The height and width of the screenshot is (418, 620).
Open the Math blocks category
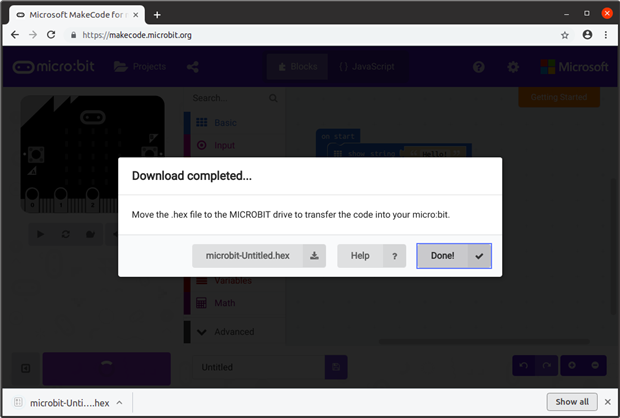[x=234, y=303]
